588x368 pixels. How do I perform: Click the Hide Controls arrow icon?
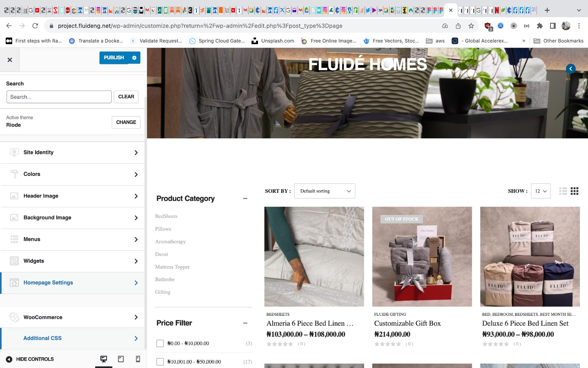[x=9, y=359]
